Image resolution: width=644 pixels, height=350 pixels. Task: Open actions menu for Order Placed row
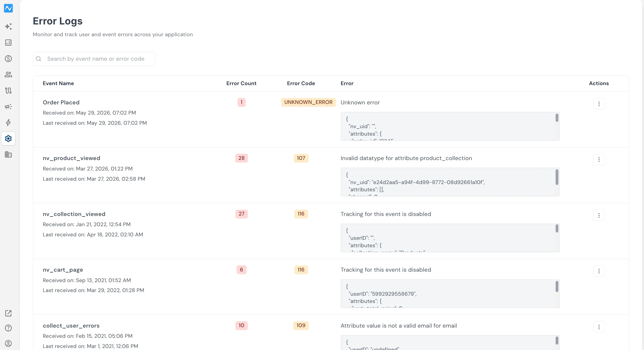[599, 104]
